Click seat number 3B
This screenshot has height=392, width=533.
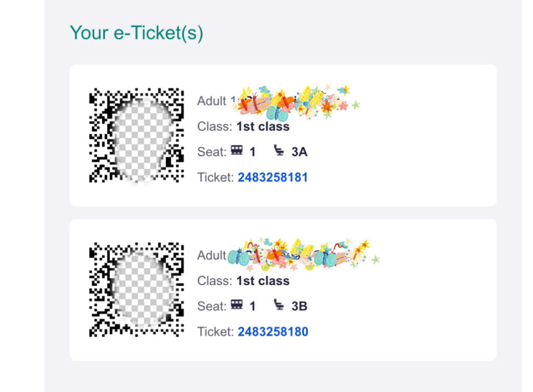[299, 306]
